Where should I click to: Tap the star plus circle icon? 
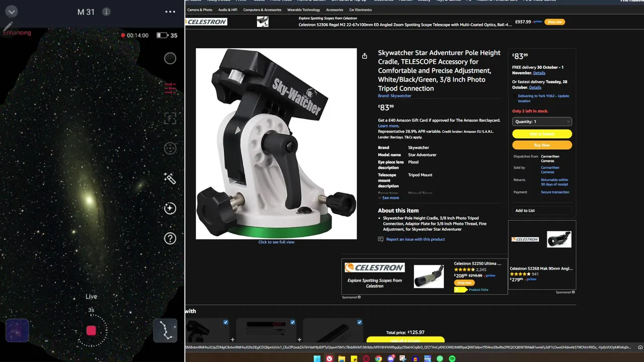170,208
